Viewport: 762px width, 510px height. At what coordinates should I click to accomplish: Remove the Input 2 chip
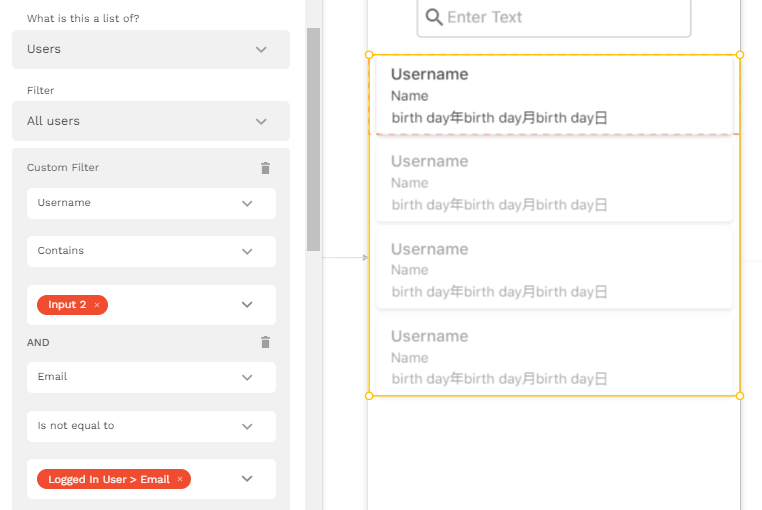pyautogui.click(x=97, y=305)
